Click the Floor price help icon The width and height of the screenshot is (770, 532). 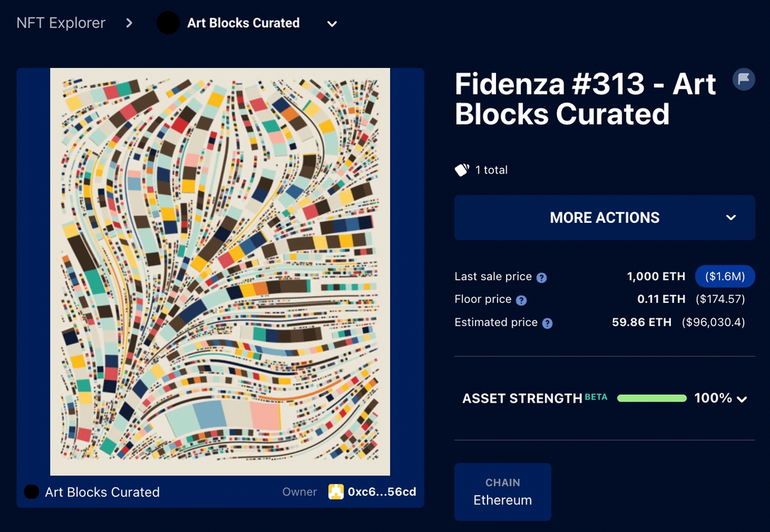pos(521,300)
